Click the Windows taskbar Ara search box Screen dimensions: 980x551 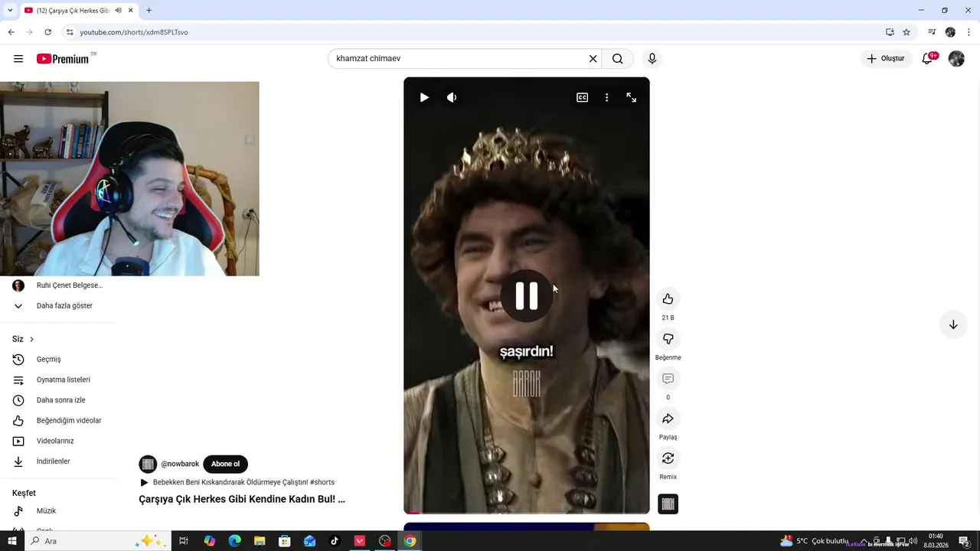97,541
